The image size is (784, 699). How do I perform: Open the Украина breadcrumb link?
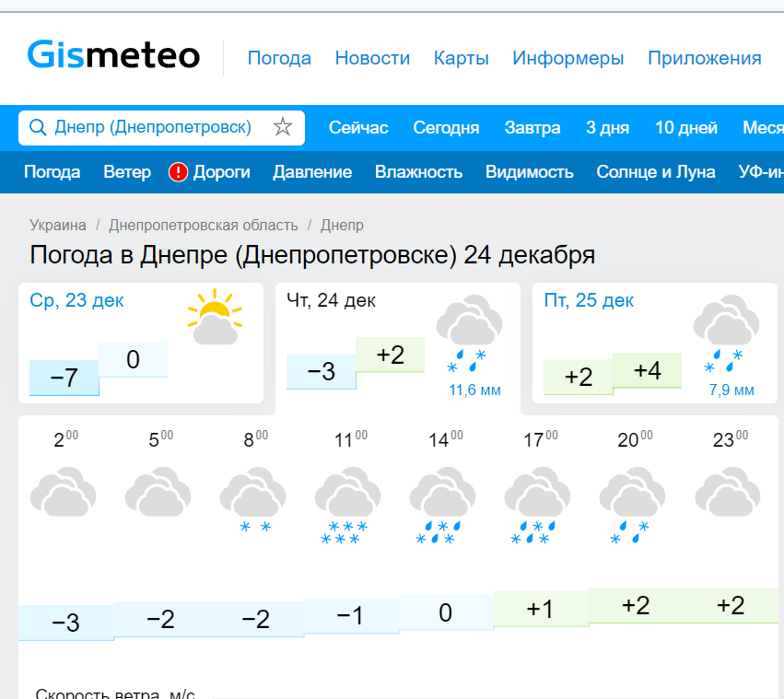(58, 225)
